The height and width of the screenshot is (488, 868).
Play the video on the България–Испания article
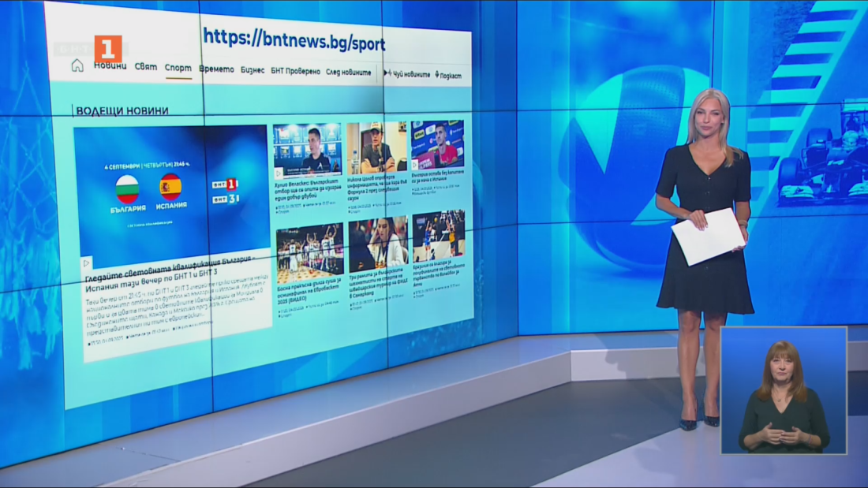coord(86,263)
